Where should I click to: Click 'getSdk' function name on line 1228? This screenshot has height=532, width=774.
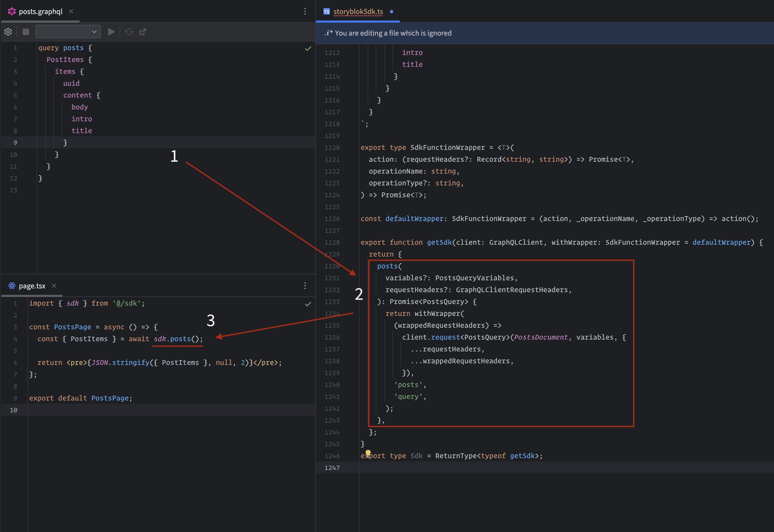[439, 242]
